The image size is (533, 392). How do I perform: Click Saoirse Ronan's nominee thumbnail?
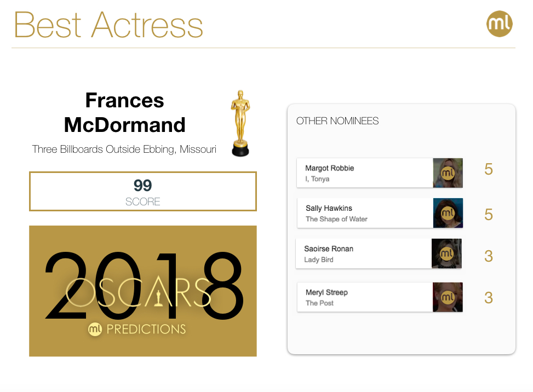(x=446, y=253)
